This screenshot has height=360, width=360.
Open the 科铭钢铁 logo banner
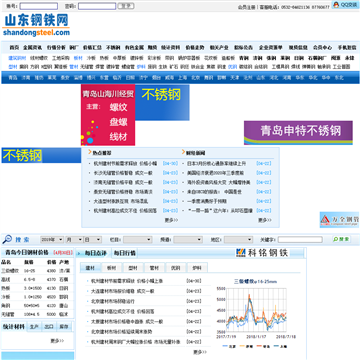click(x=263, y=253)
